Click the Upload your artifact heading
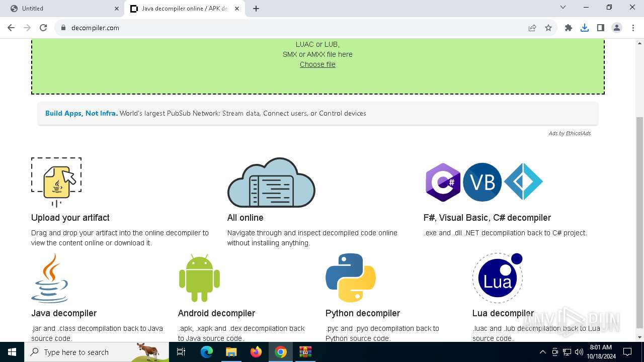Screen dimensions: 644x362 [x=70, y=218]
